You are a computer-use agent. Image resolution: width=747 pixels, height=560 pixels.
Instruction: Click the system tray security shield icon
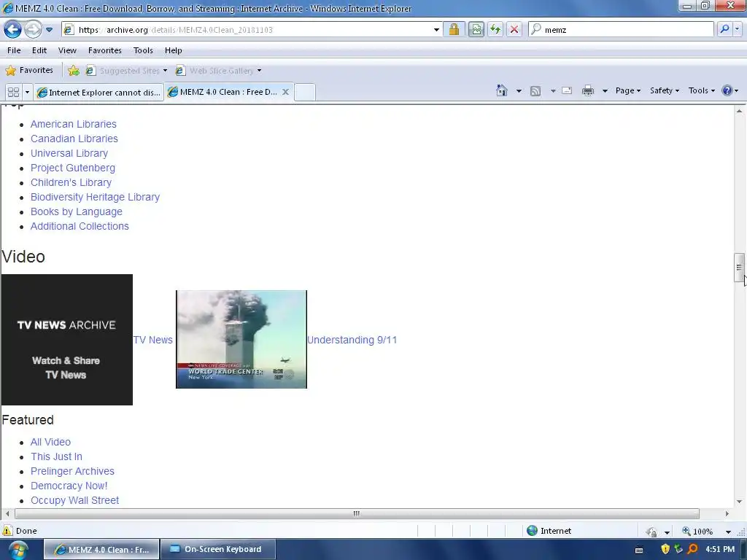click(x=665, y=549)
